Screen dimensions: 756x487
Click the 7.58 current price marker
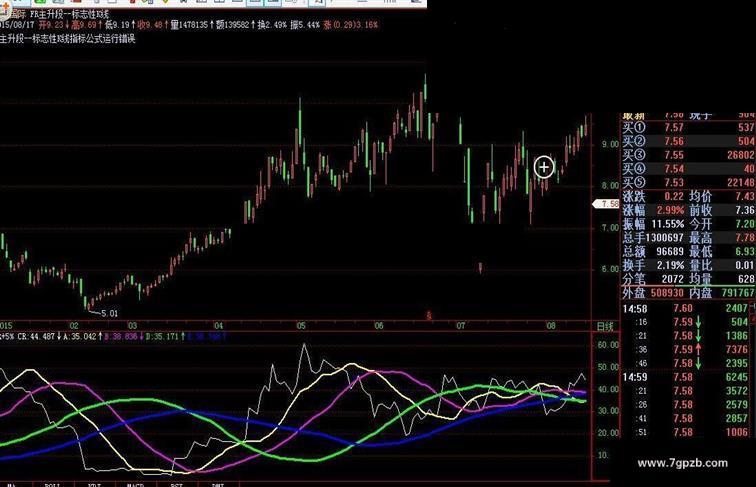pyautogui.click(x=606, y=204)
